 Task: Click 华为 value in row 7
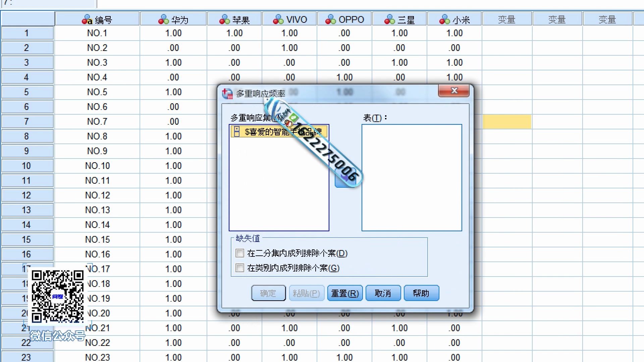(173, 122)
